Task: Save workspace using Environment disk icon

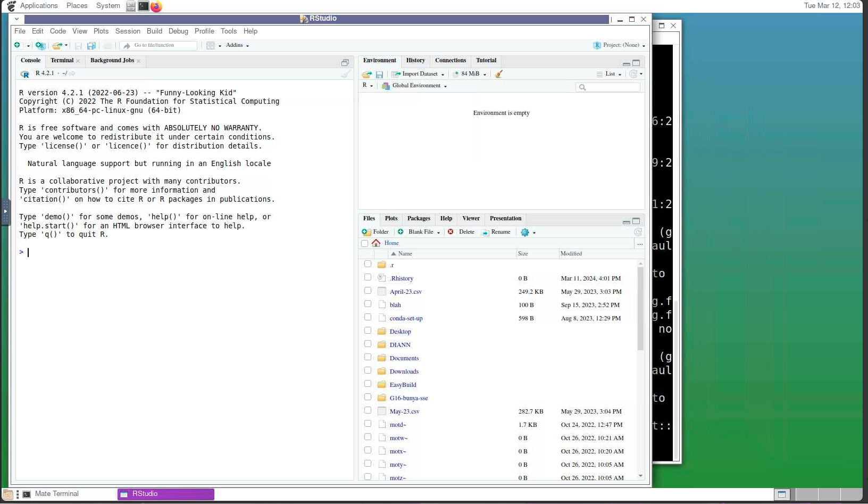Action: [379, 75]
